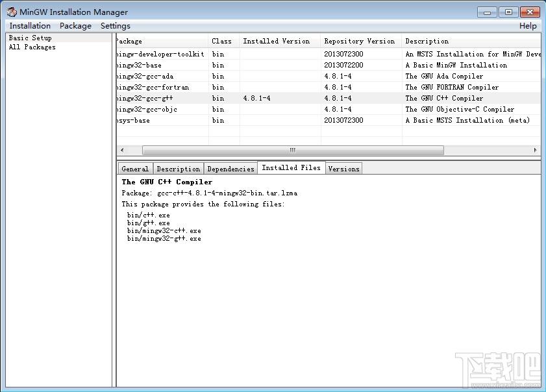Sort by the Package column header
This screenshot has height=392, width=546.
[x=162, y=41]
